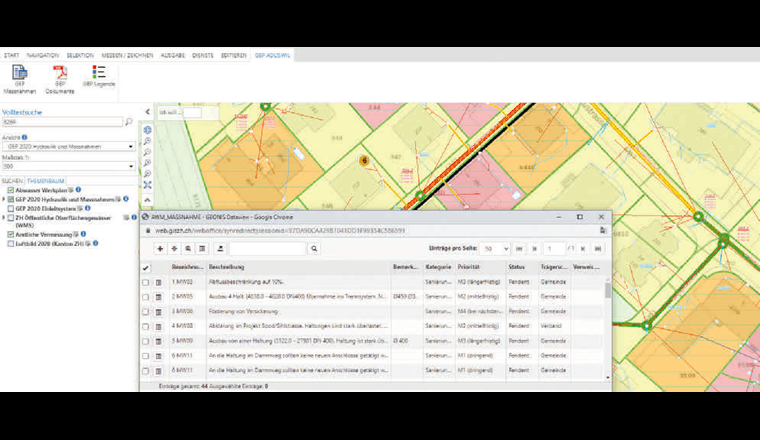Open details icon for row 1 MW02
The width and height of the screenshot is (760, 440).
point(158,283)
